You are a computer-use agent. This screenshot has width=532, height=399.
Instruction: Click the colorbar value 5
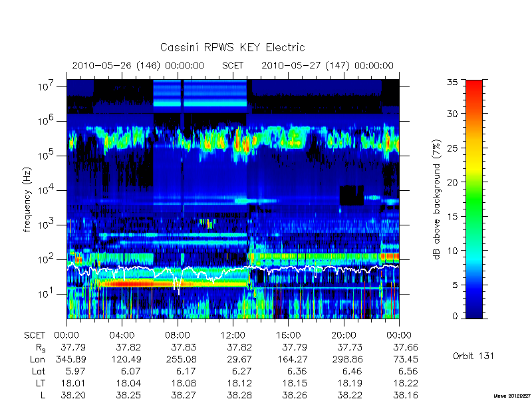(x=455, y=285)
